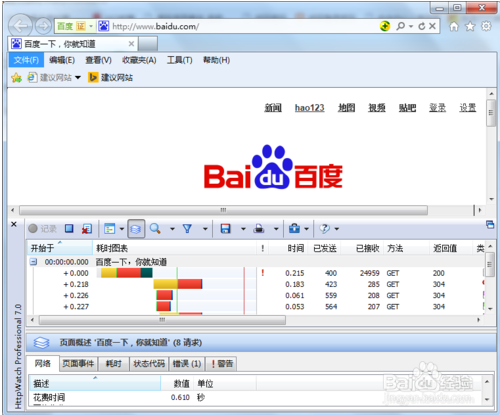Open the 设置 link
This screenshot has width=500, height=415.
click(468, 108)
